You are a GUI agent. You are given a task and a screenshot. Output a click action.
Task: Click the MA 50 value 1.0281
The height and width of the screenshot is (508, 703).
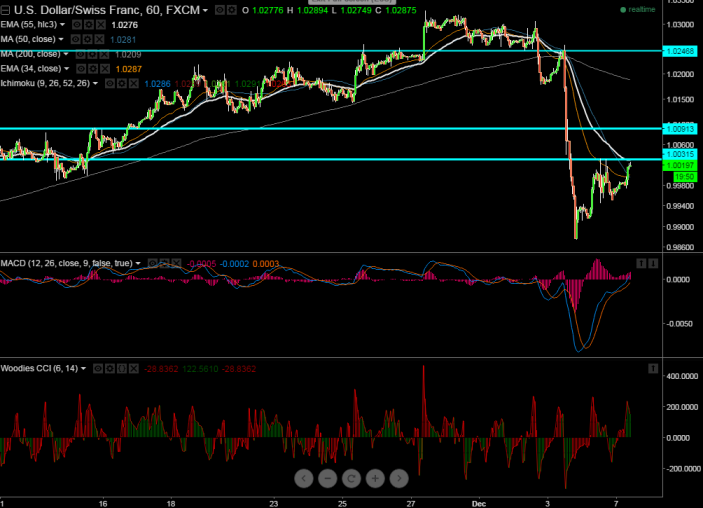123,40
